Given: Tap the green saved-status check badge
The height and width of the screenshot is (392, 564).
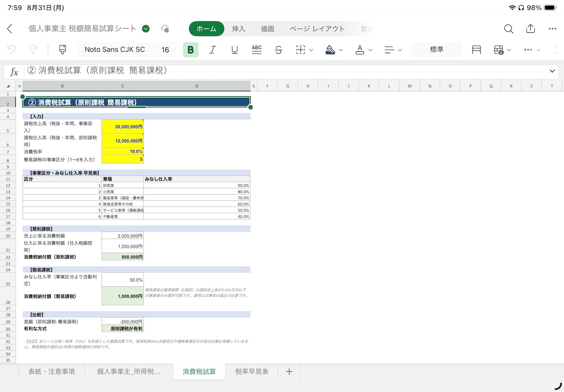Looking at the screenshot, I should pyautogui.click(x=146, y=29).
